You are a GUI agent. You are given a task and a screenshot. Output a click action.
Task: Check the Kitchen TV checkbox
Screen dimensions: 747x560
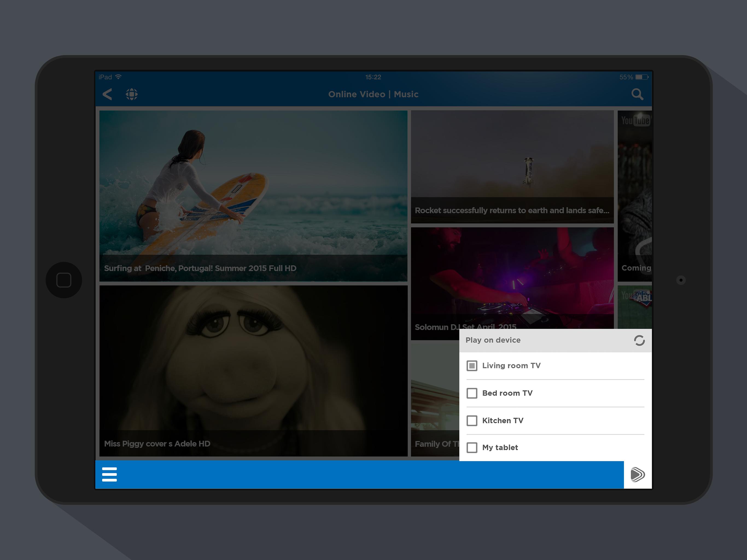pos(472,421)
